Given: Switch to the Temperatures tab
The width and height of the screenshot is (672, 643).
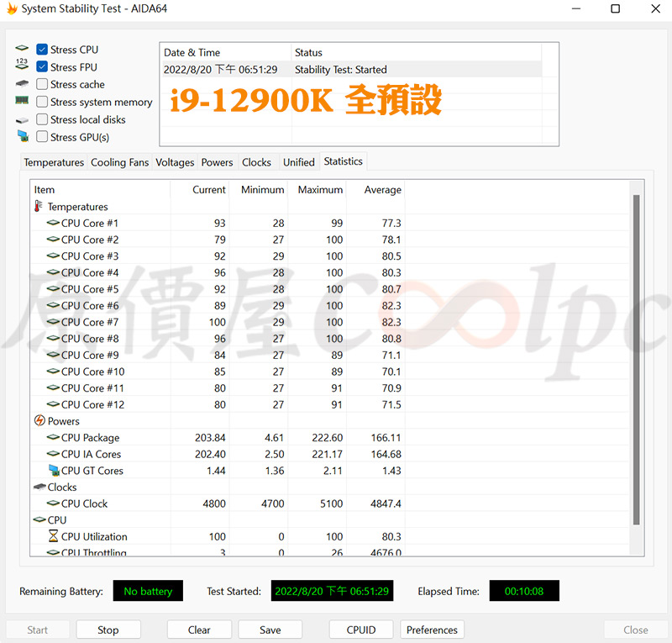Looking at the screenshot, I should [54, 162].
